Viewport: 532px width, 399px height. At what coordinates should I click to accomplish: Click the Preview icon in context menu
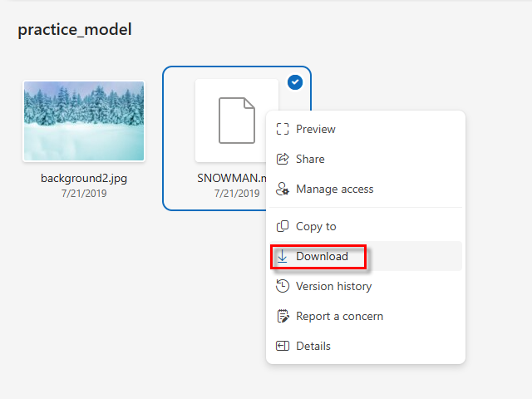283,129
